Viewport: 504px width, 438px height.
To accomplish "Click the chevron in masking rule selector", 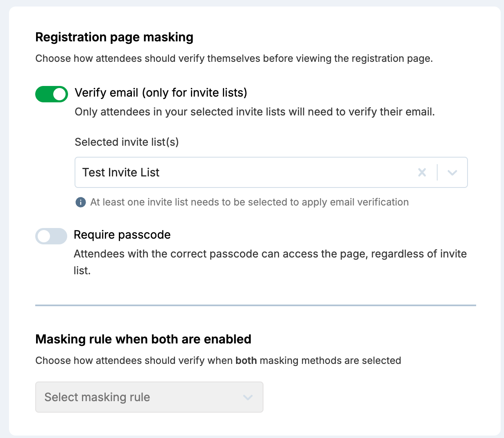I will coord(248,397).
